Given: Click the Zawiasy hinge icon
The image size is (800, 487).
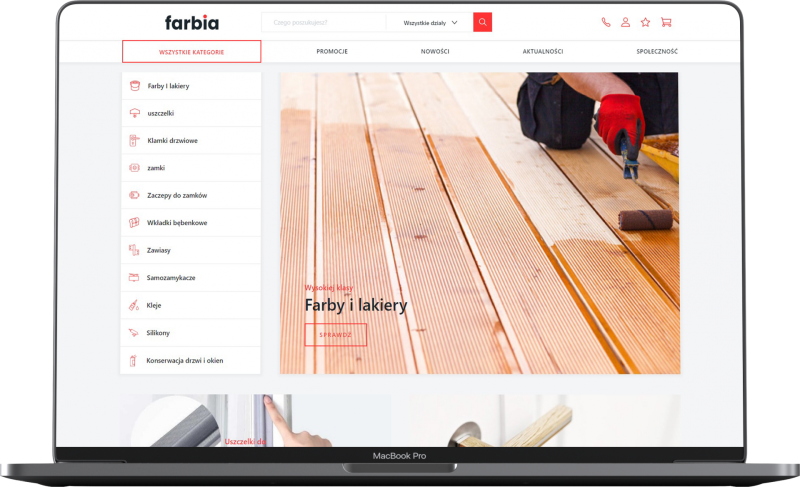Looking at the screenshot, I should click(134, 250).
